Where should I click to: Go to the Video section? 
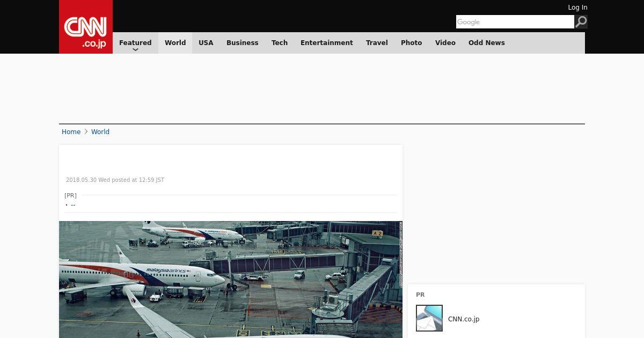pos(445,43)
